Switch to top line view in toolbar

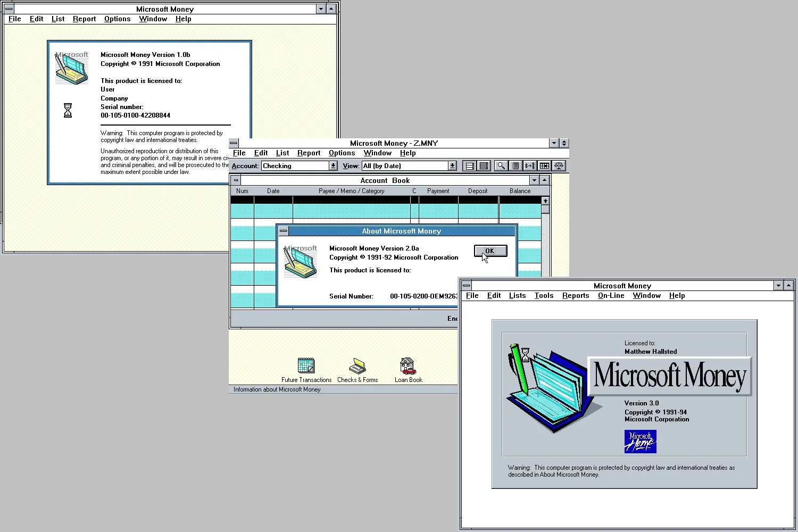pyautogui.click(x=470, y=166)
